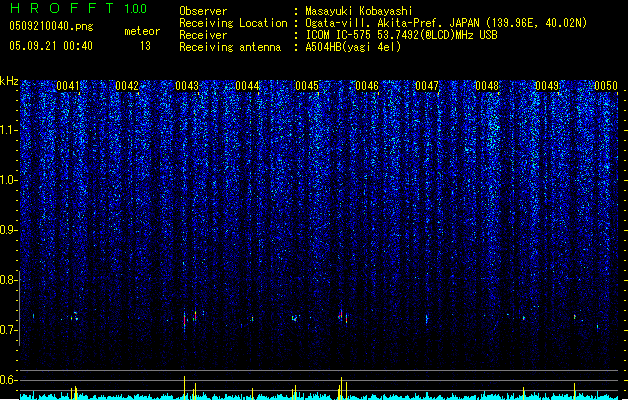Click the 0.8 kHz axis label
This screenshot has height=400, width=629.
(x=8, y=280)
